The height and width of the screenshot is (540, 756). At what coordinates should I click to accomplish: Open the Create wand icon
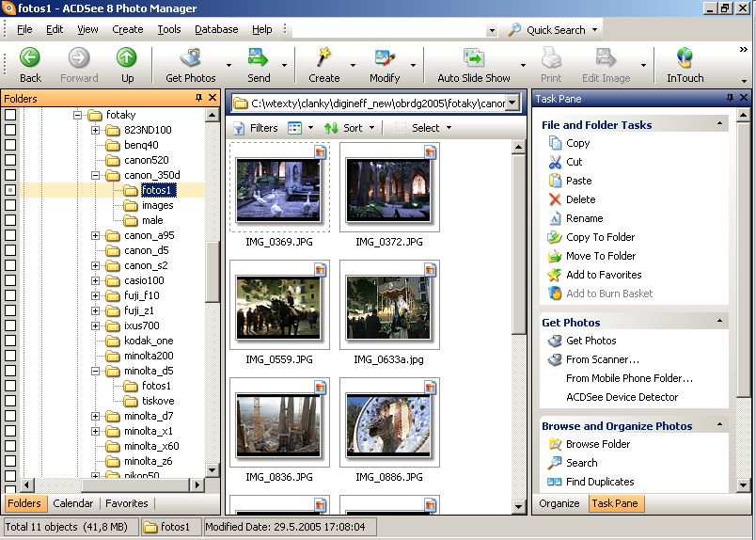[324, 57]
